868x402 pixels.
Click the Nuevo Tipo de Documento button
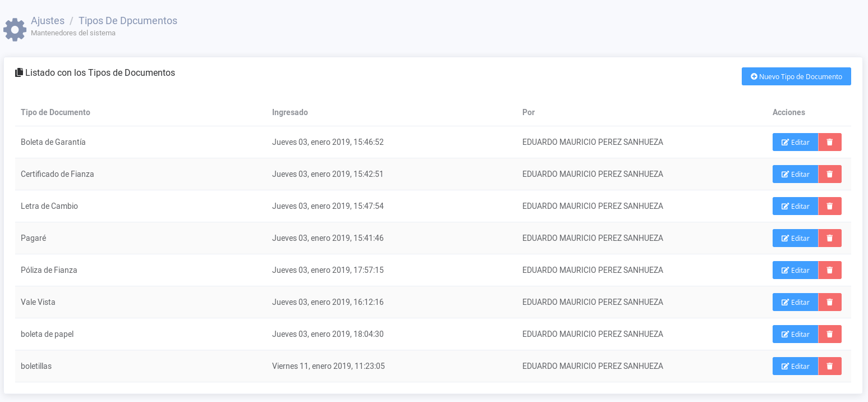(x=796, y=76)
